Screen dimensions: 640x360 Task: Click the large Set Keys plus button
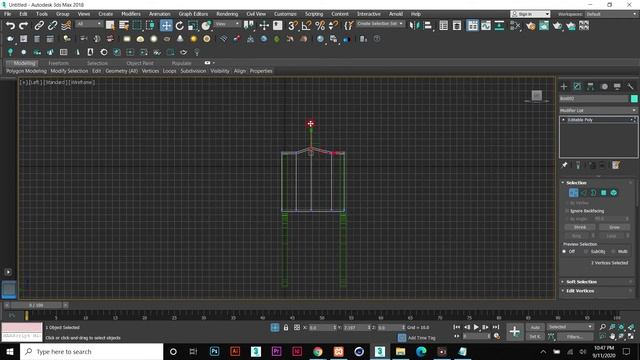[514, 331]
